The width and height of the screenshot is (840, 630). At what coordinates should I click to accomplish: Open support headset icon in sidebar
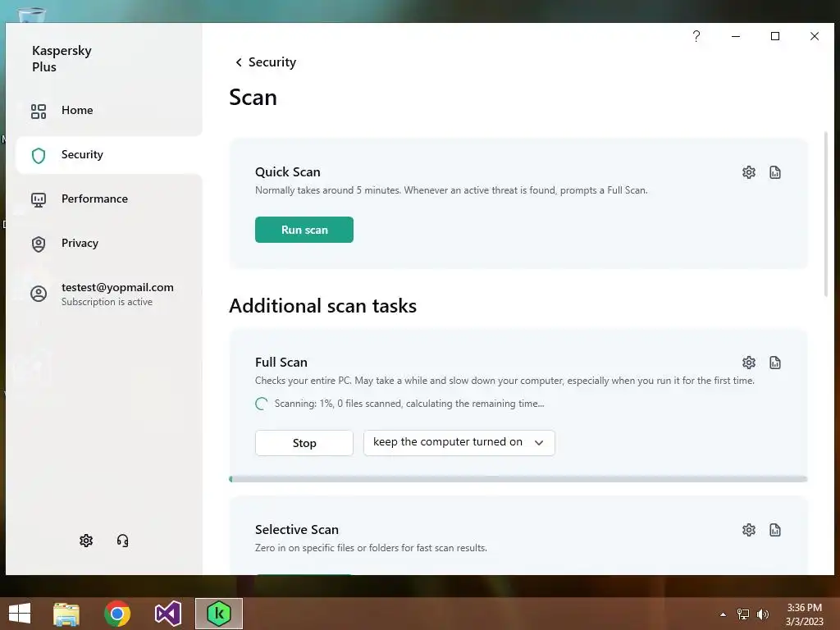click(123, 540)
